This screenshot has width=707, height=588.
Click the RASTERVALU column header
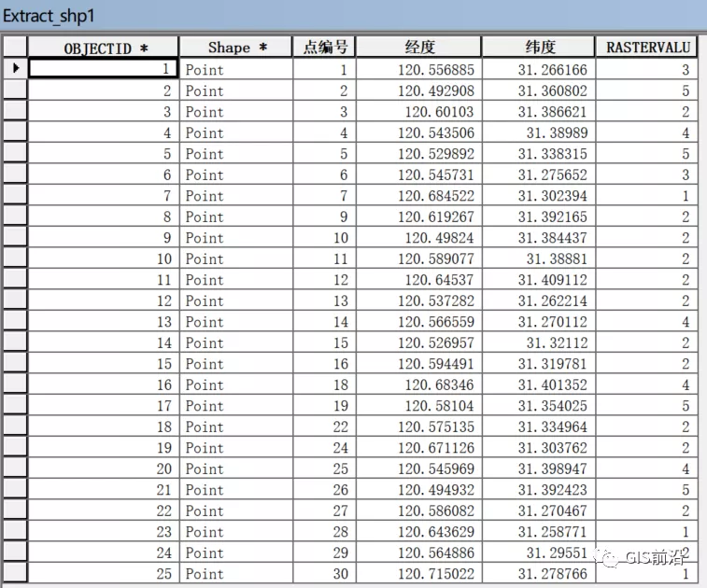click(x=646, y=48)
